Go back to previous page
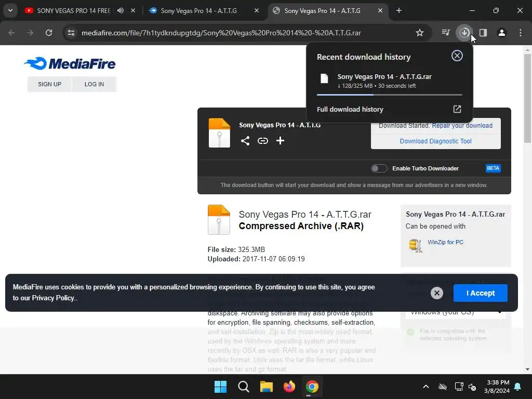Image resolution: width=532 pixels, height=399 pixels. click(11, 33)
